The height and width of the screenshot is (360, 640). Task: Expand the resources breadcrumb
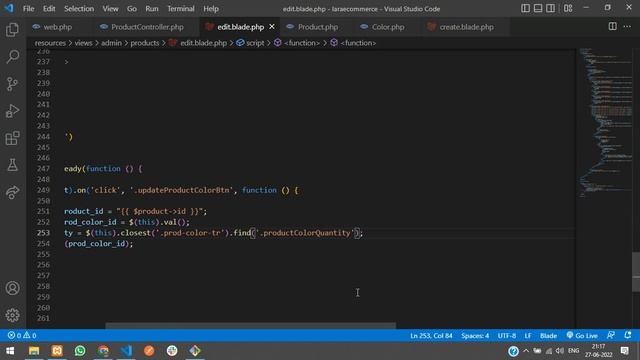(50, 43)
